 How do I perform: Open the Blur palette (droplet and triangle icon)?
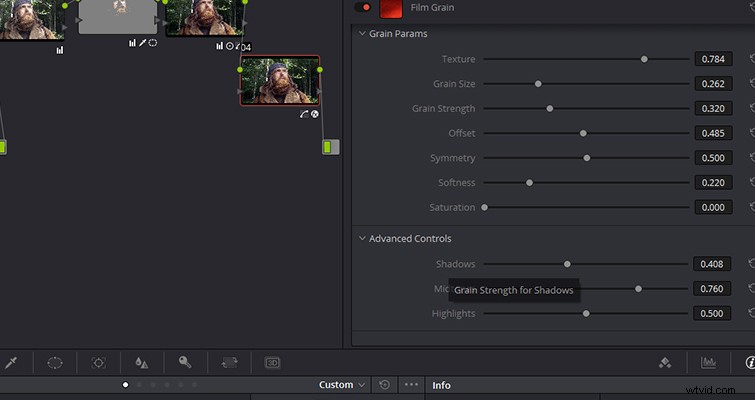[142, 362]
